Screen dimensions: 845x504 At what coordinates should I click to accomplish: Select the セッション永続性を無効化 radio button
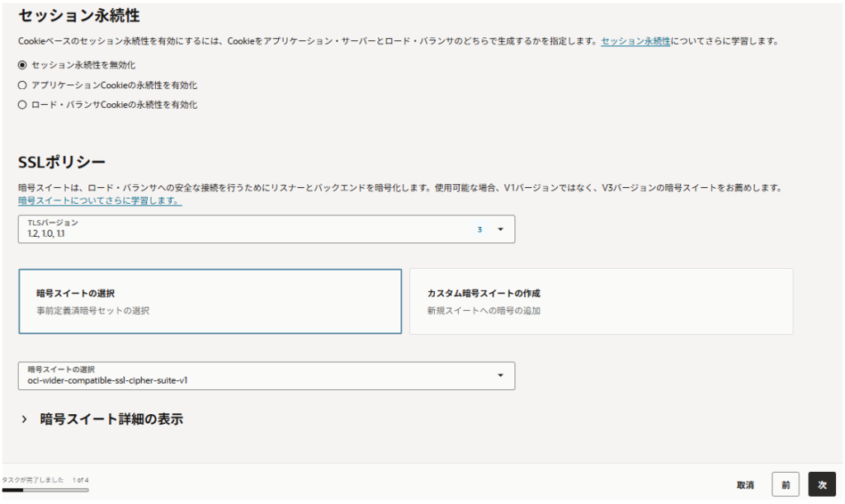point(22,65)
